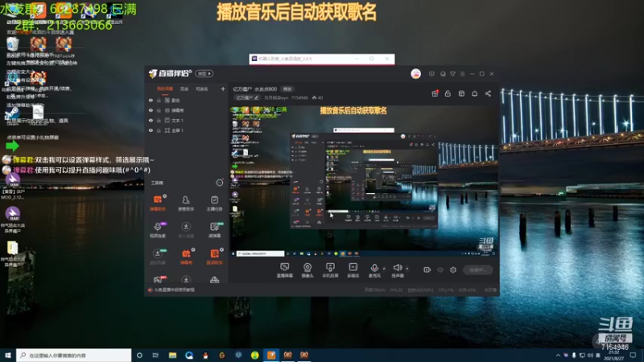Click the record video icon in bottom bar

(427, 269)
